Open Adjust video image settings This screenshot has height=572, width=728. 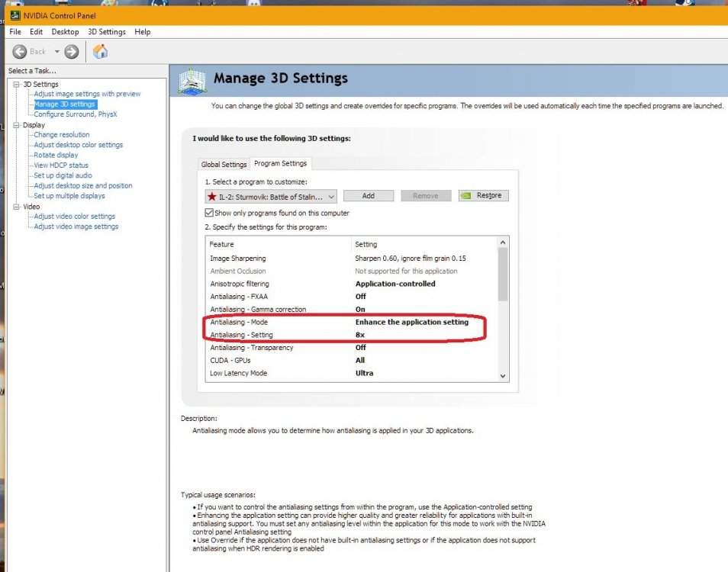coord(76,227)
